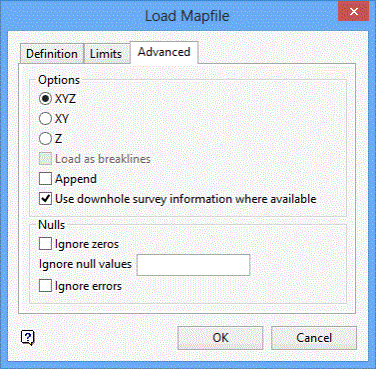Select the Z only radio option
The width and height of the screenshot is (376, 369).
[x=45, y=139]
